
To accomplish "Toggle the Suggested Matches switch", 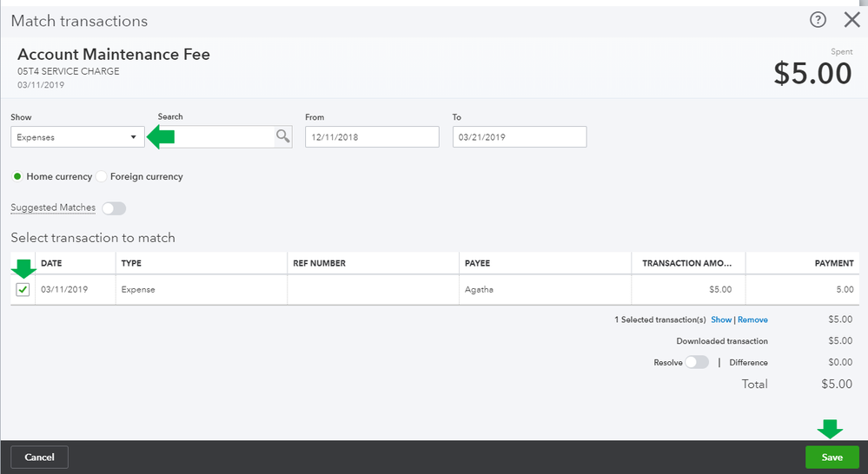I will (114, 208).
